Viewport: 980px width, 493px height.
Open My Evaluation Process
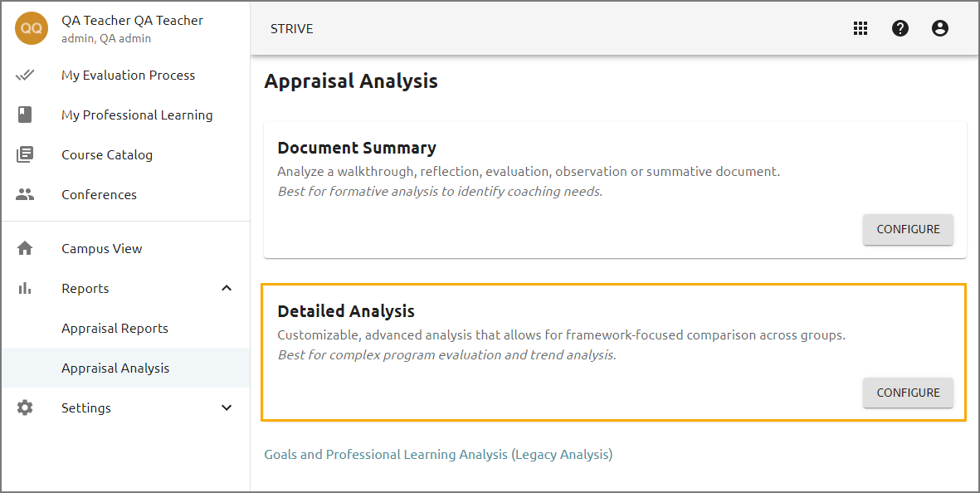pos(128,76)
